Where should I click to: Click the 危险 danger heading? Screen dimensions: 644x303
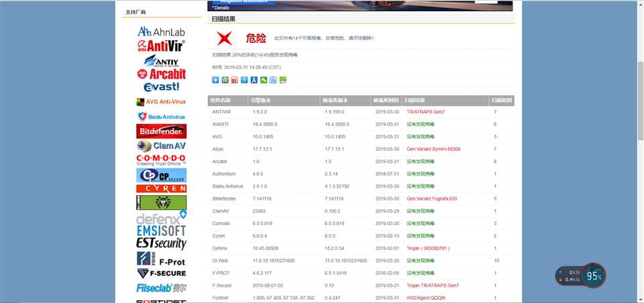[x=256, y=38]
